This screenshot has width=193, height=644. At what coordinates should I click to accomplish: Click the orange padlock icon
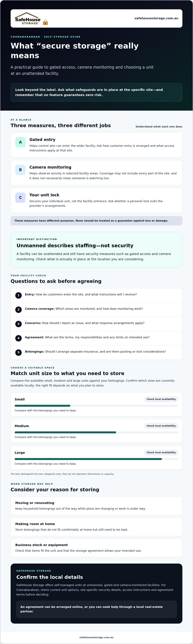pyautogui.click(x=45, y=22)
